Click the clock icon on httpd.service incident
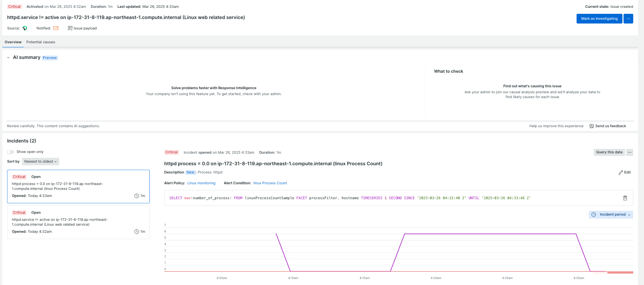 click(137, 232)
